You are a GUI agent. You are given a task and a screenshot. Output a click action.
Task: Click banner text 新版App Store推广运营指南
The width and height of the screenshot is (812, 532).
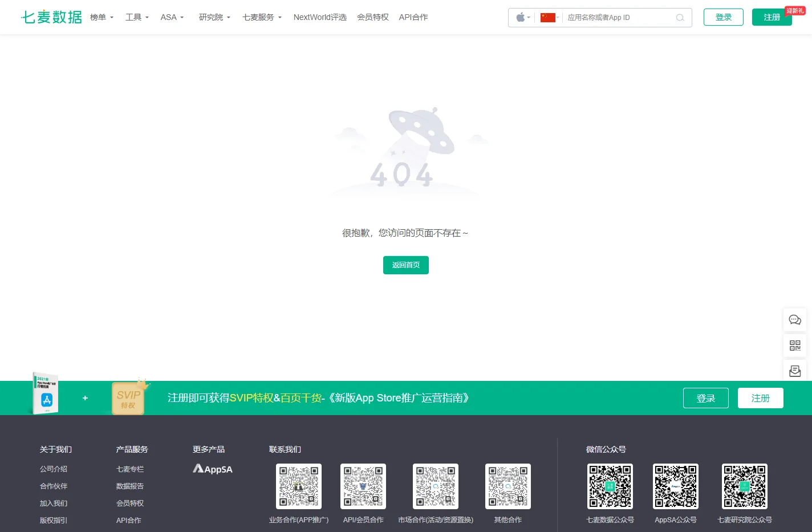[x=398, y=398]
